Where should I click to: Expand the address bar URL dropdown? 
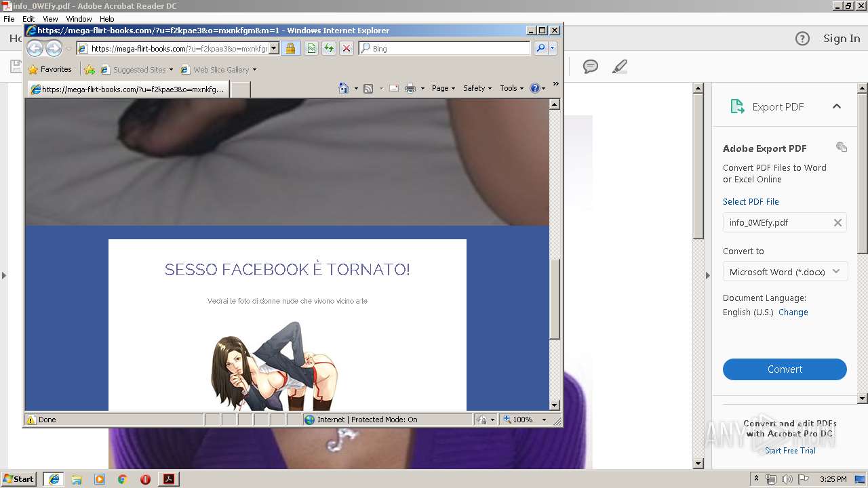274,48
